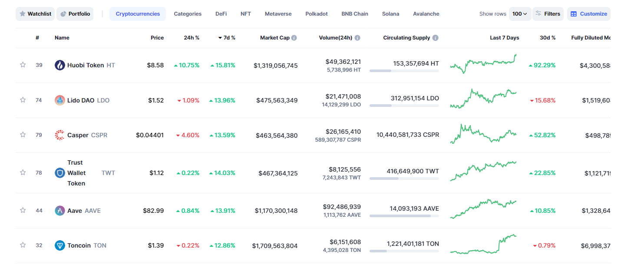Click the Lido DAO logo icon
The width and height of the screenshot is (644, 268).
(x=60, y=100)
